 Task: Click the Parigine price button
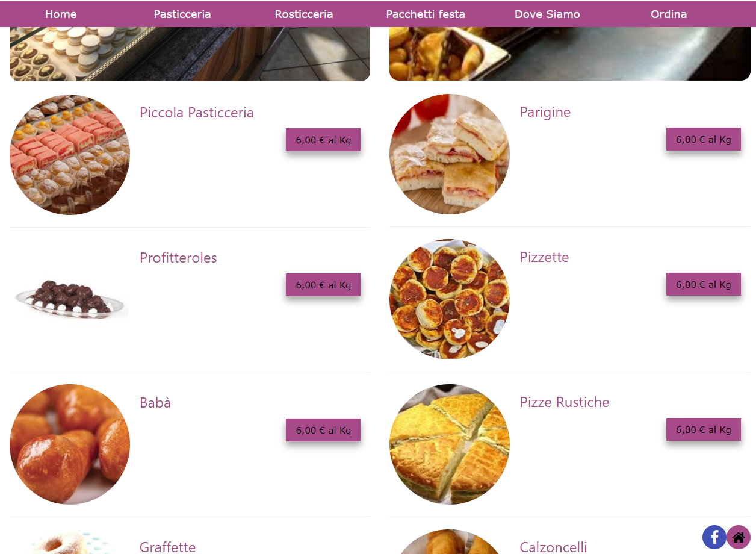click(x=704, y=139)
